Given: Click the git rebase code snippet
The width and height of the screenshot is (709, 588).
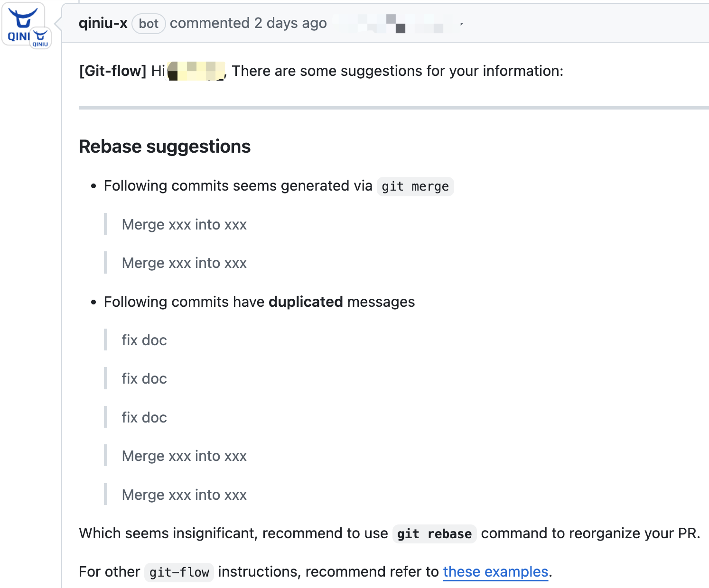Looking at the screenshot, I should 434,533.
